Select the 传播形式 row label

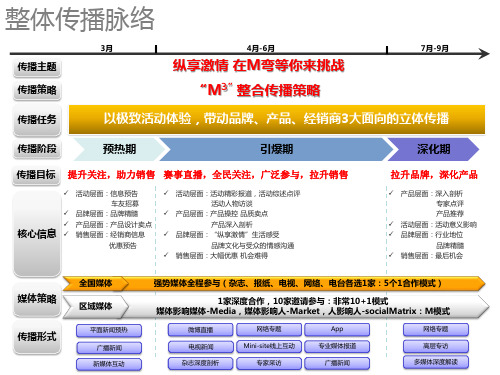pos(37,337)
